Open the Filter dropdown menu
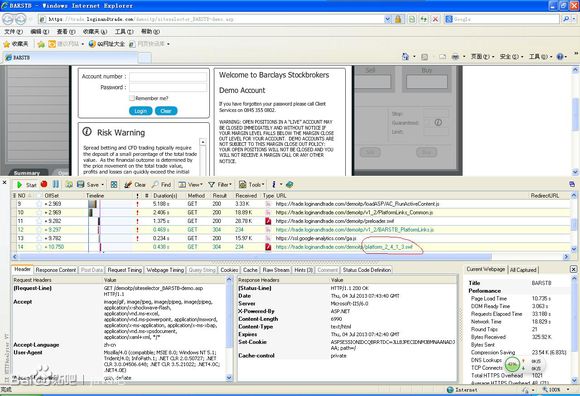Viewport: 580px width, 396px height. (220, 185)
